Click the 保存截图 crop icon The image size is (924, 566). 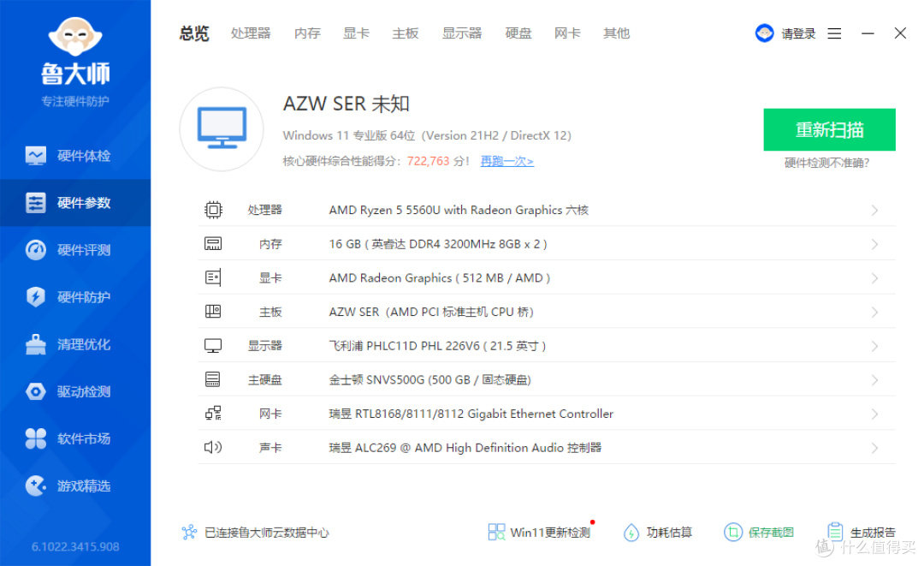coord(732,533)
